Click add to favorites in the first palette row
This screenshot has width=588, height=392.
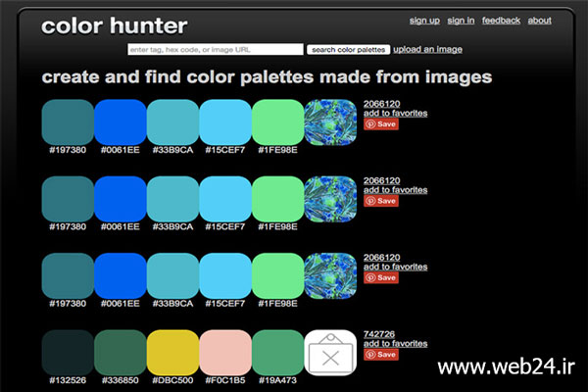pos(395,114)
